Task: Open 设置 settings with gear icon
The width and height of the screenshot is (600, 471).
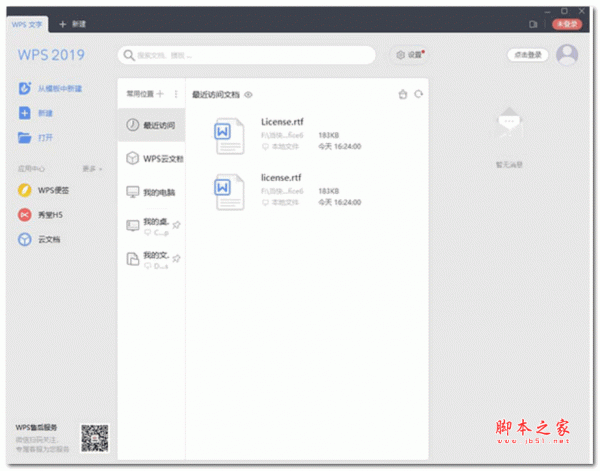Action: 409,55
